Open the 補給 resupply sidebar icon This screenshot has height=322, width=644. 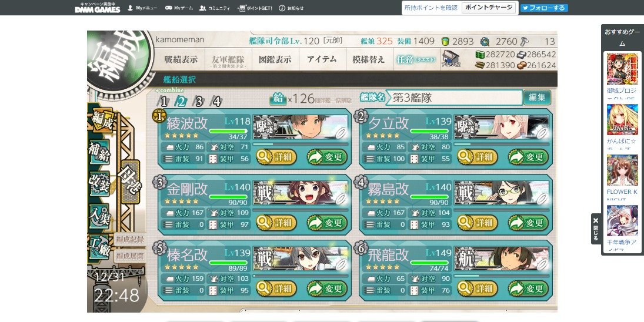click(99, 151)
